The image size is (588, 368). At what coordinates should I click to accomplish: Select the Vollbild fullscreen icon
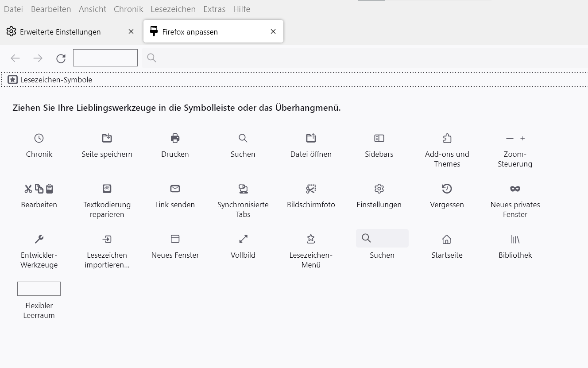[x=243, y=239]
